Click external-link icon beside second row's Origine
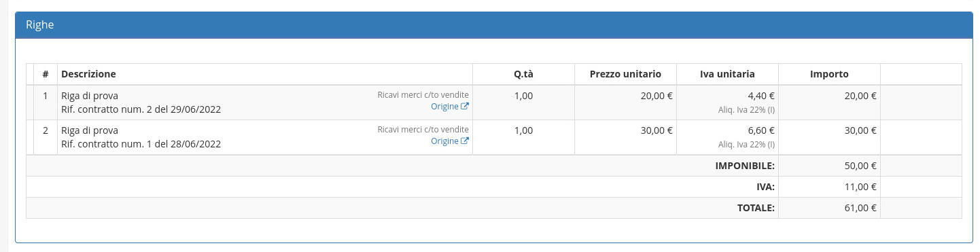This screenshot has height=252, width=980. click(465, 141)
